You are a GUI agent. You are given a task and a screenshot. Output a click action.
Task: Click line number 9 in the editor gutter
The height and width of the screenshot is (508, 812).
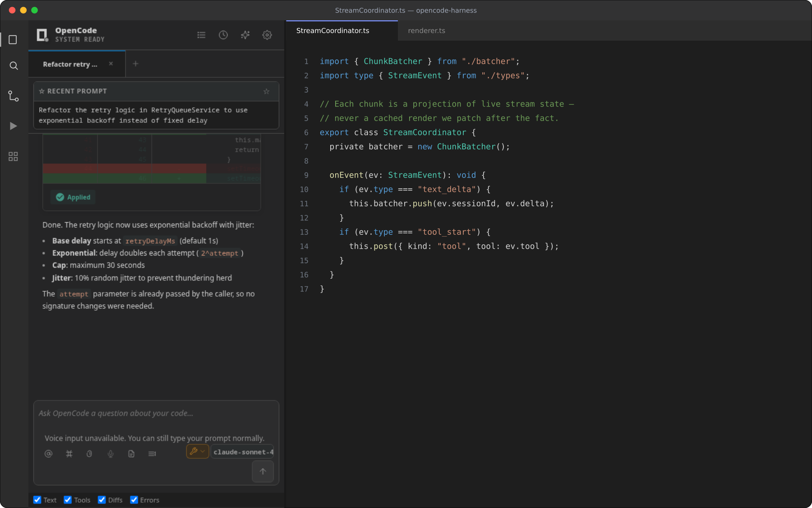click(306, 175)
